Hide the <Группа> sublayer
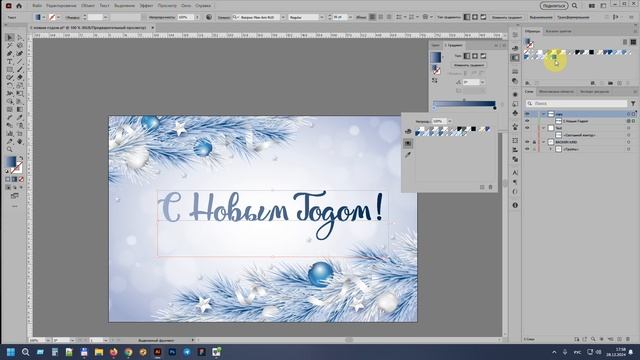Image resolution: width=640 pixels, height=360 pixels. pos(527,149)
